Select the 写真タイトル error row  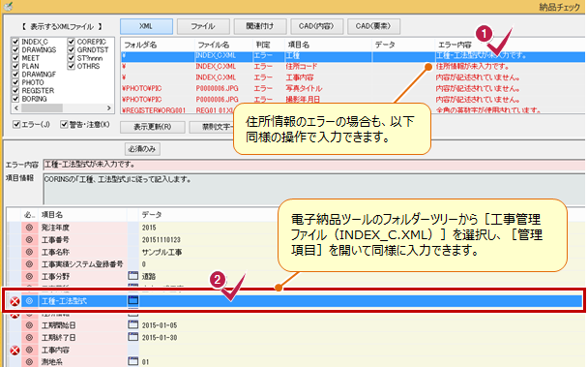[x=352, y=89]
